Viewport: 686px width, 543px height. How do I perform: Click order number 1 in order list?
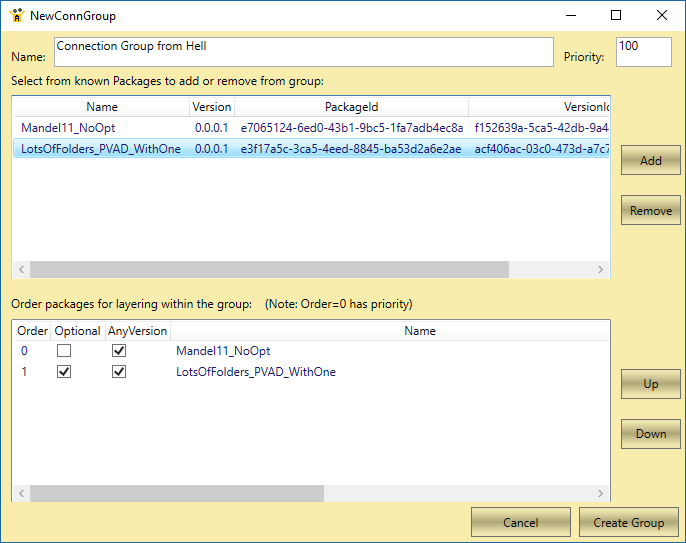click(24, 371)
